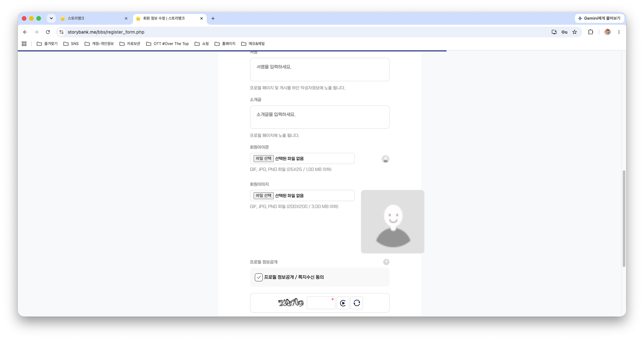Click text 프로필 페이지에 노출 됩니다.
Screen dimensions: 644x340
pyautogui.click(x=274, y=135)
